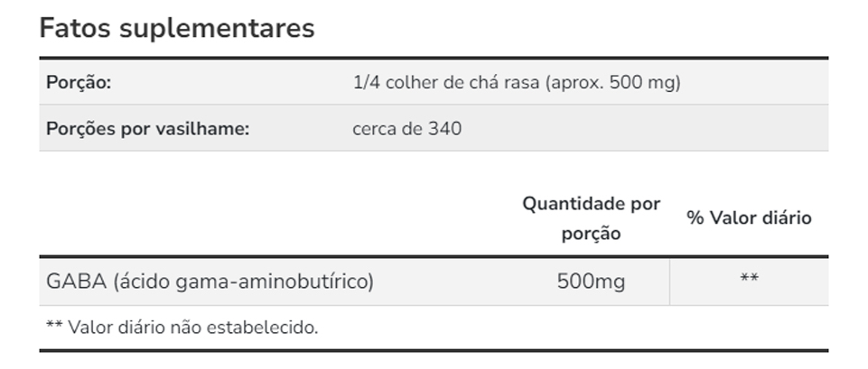
Task: Click the "Quantidade por" column header line
Action: (591, 204)
